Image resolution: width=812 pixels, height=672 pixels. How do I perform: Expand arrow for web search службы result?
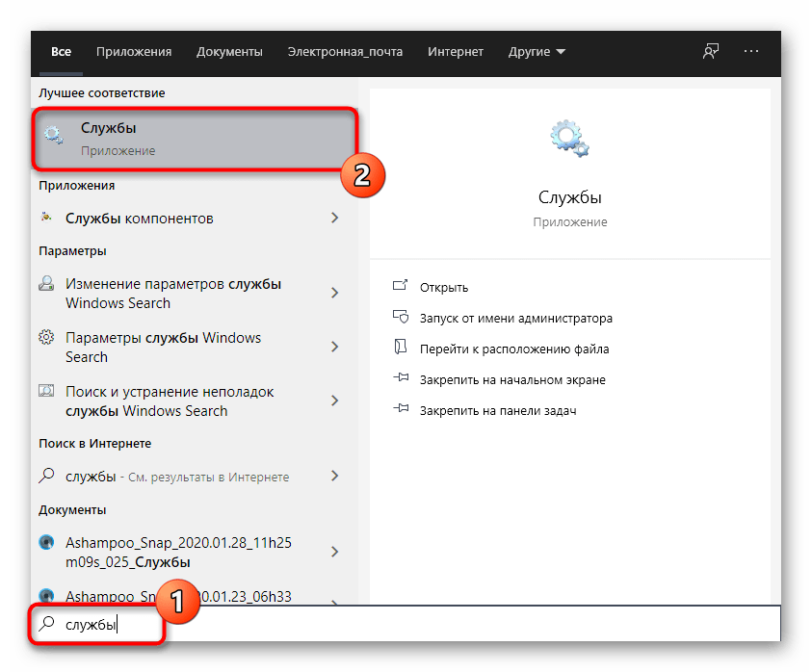(334, 476)
